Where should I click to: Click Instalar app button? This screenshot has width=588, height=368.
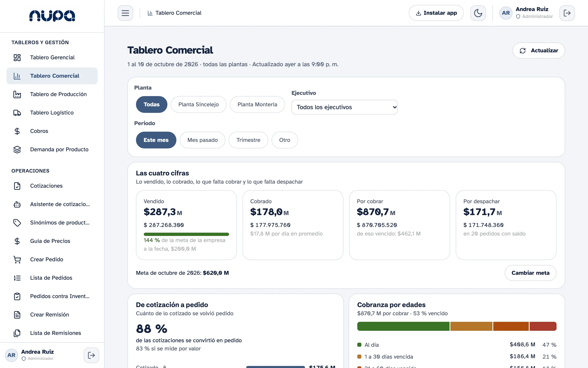(436, 13)
